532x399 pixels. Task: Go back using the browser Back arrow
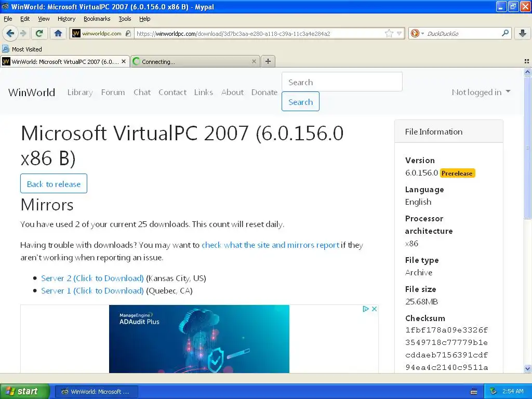(10, 33)
